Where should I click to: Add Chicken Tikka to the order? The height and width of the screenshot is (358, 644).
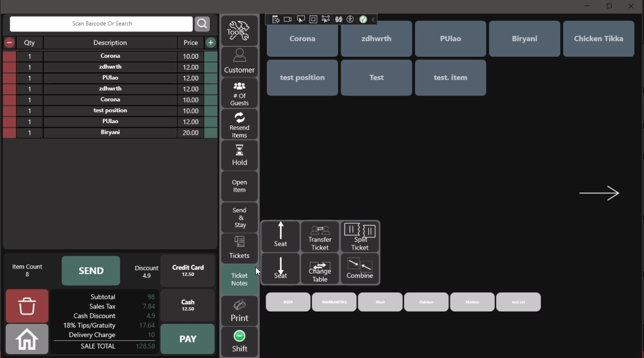(598, 39)
